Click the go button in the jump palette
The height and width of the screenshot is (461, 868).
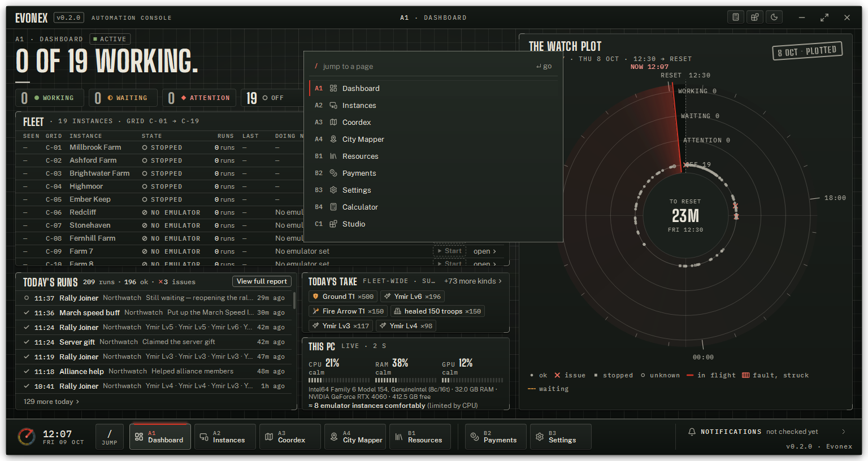544,66
